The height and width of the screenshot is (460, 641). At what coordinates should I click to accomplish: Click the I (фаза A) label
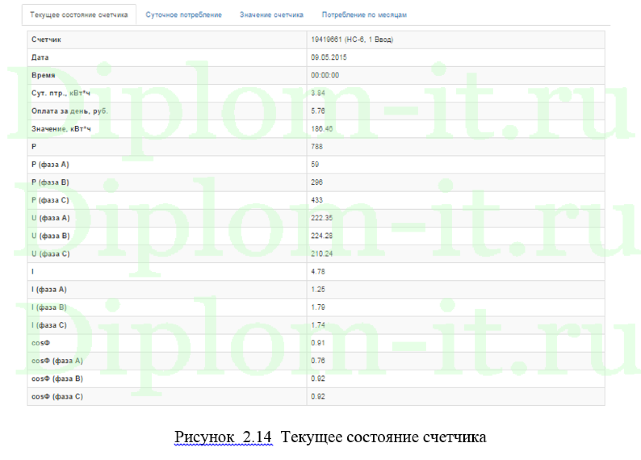pos(49,289)
